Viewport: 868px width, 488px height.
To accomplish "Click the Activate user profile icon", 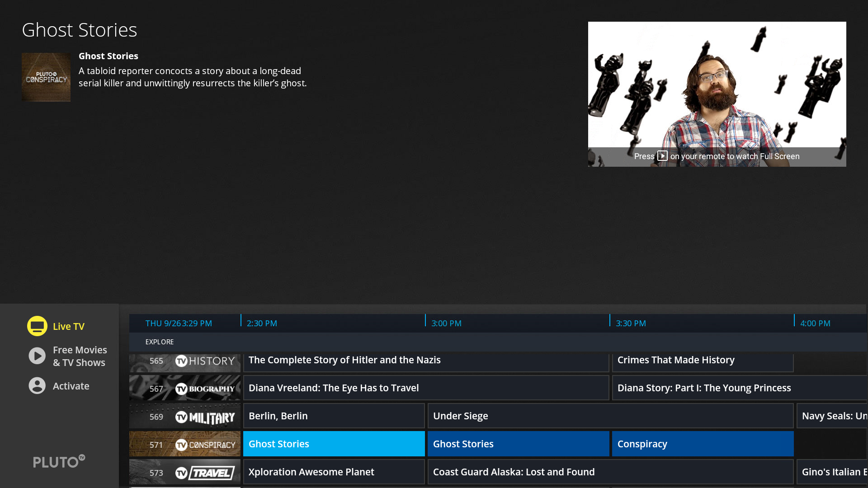I will pyautogui.click(x=37, y=386).
